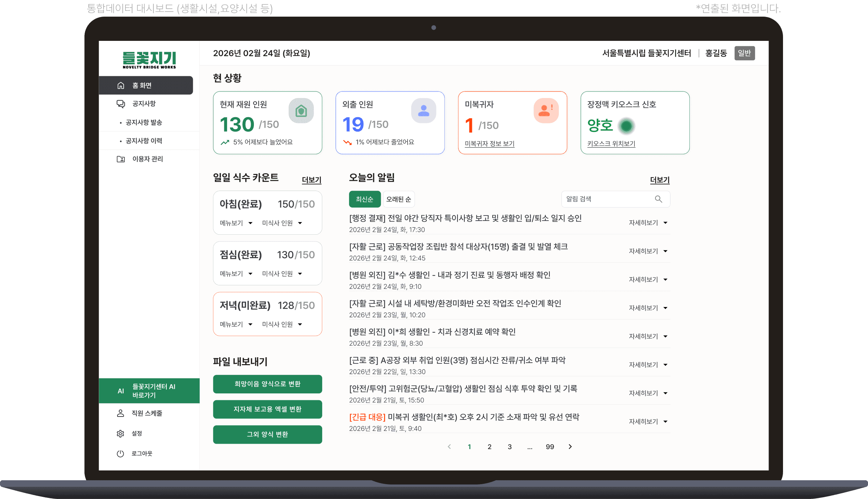This screenshot has width=868, height=499.
Task: Open the 공지사항 이력 submenu item
Action: pyautogui.click(x=144, y=141)
